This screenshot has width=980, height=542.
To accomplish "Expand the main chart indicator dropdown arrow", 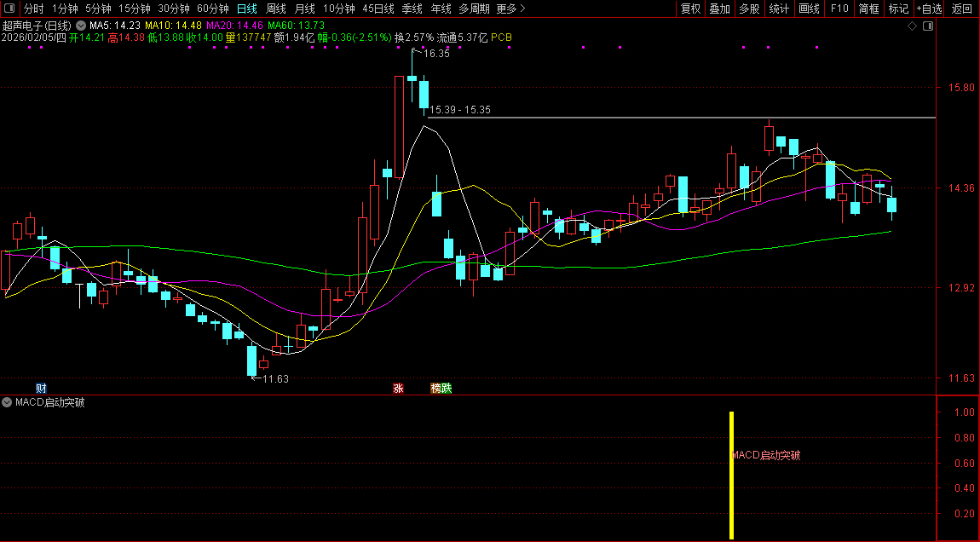I will point(81,26).
